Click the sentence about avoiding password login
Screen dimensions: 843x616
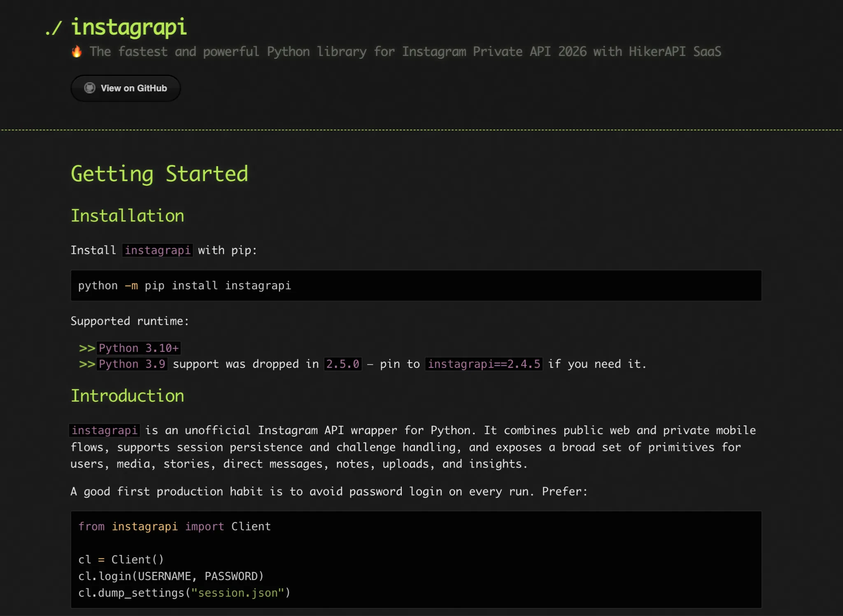coord(329,492)
